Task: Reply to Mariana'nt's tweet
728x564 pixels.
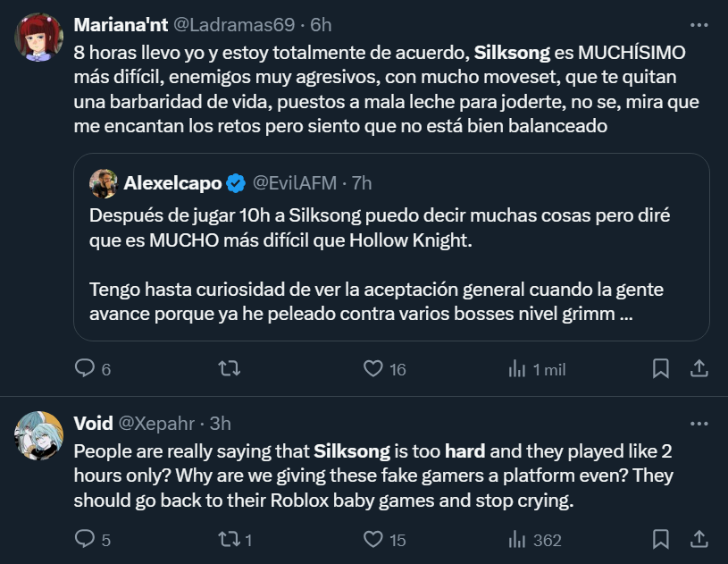Action: (x=85, y=368)
